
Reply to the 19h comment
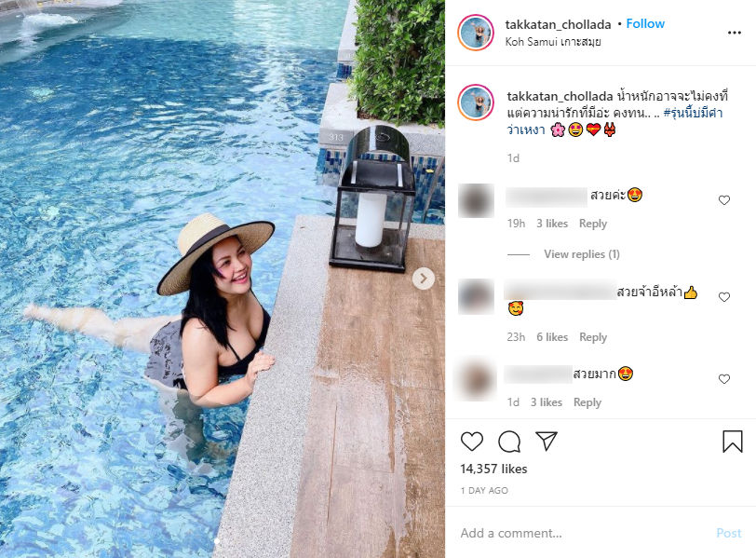pos(592,224)
